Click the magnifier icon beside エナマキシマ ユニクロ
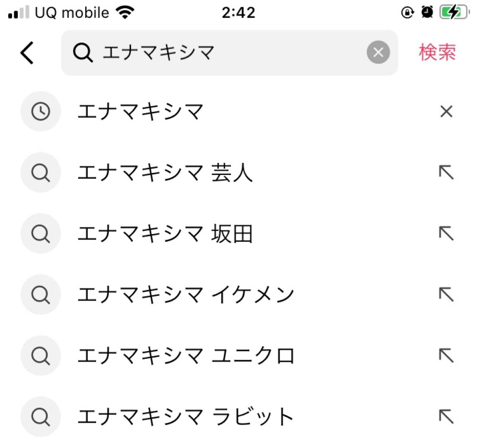 [40, 355]
